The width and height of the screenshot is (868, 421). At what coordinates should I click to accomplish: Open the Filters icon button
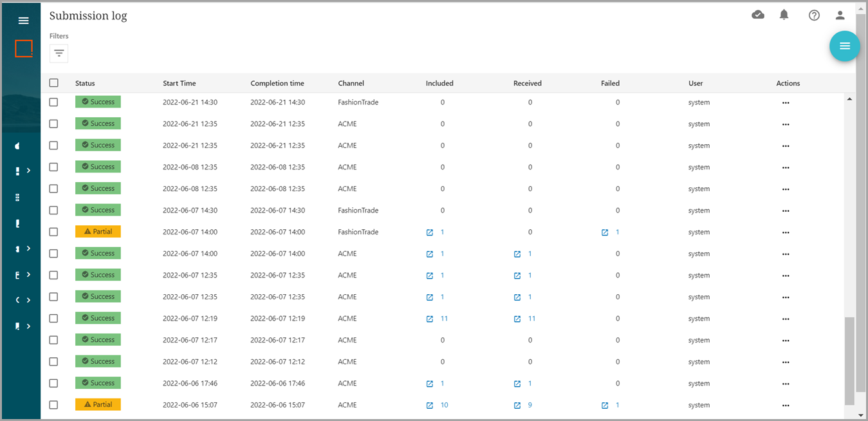[59, 53]
